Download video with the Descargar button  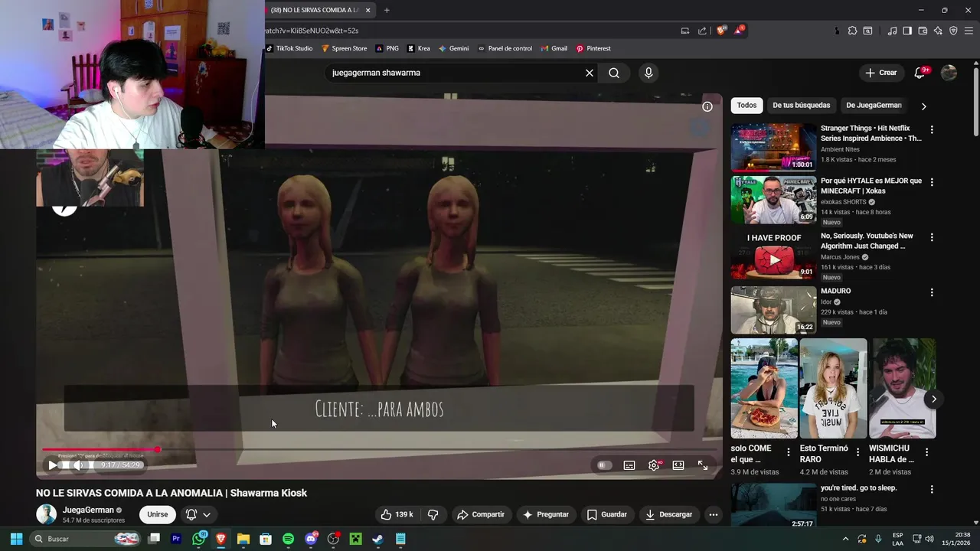point(669,514)
